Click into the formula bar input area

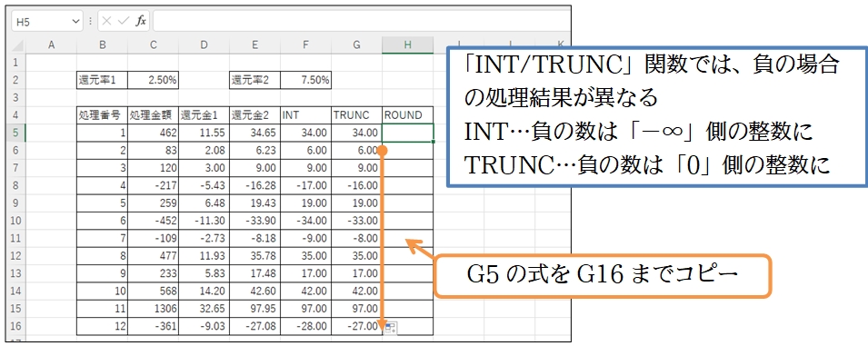(360, 22)
